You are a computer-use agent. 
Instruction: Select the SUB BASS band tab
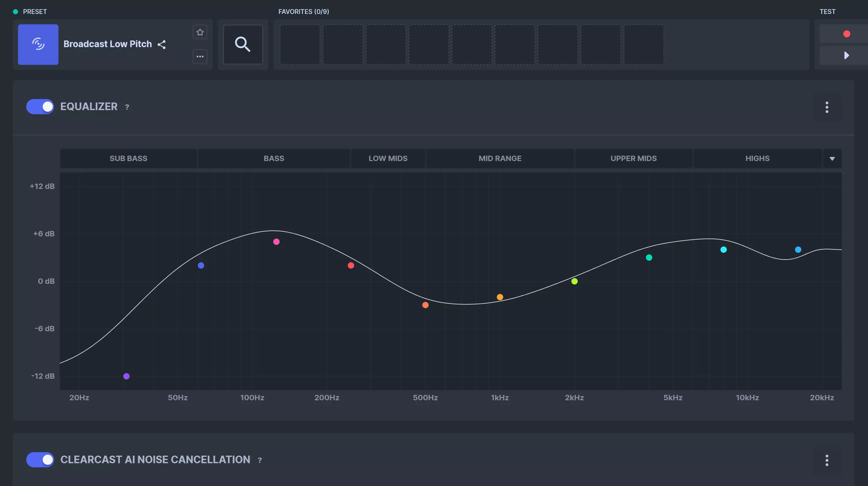coord(128,159)
